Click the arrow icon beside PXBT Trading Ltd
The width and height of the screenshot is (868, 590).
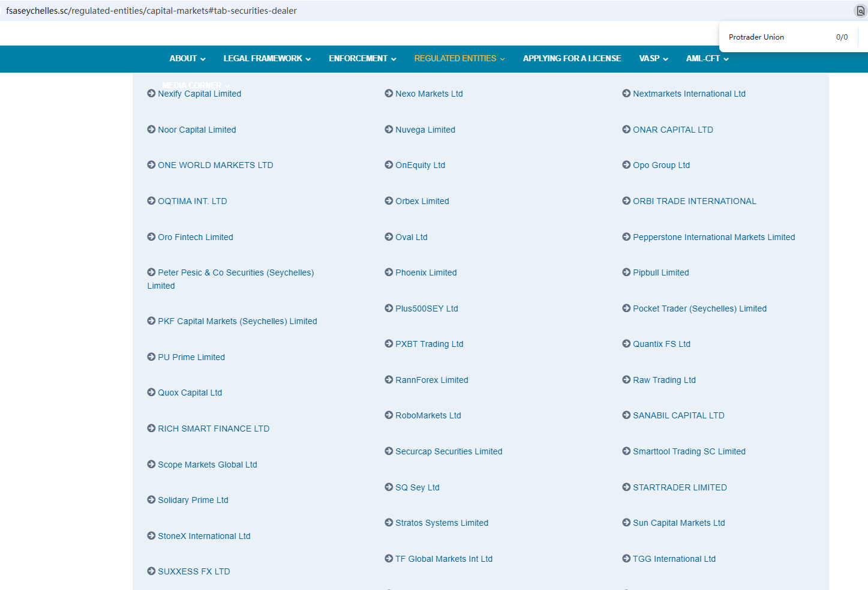tap(389, 343)
